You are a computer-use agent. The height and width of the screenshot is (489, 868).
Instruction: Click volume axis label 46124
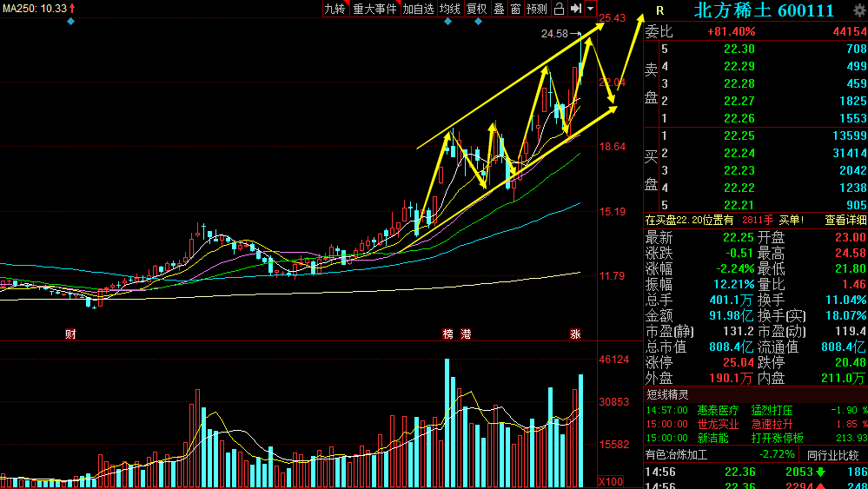(x=614, y=360)
